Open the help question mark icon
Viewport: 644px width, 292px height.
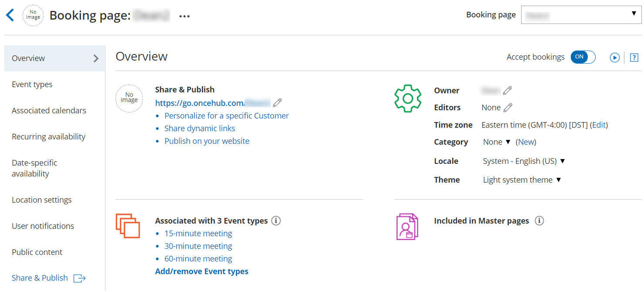point(634,58)
